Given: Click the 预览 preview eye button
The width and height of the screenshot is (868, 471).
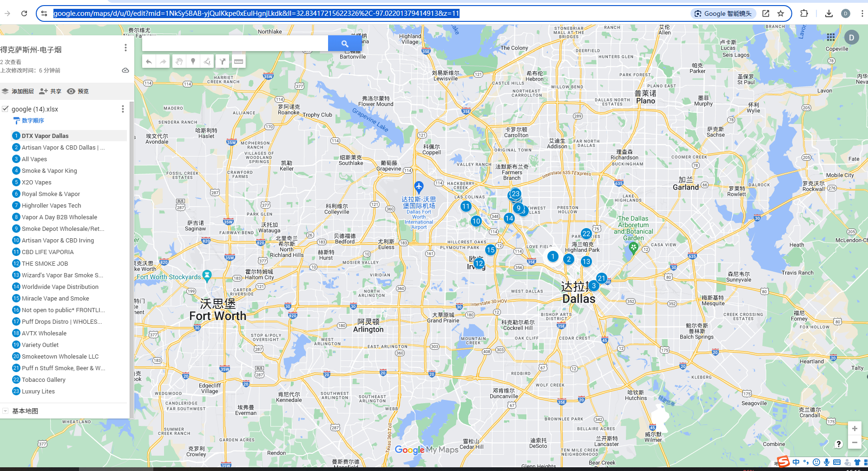Looking at the screenshot, I should pyautogui.click(x=78, y=92).
